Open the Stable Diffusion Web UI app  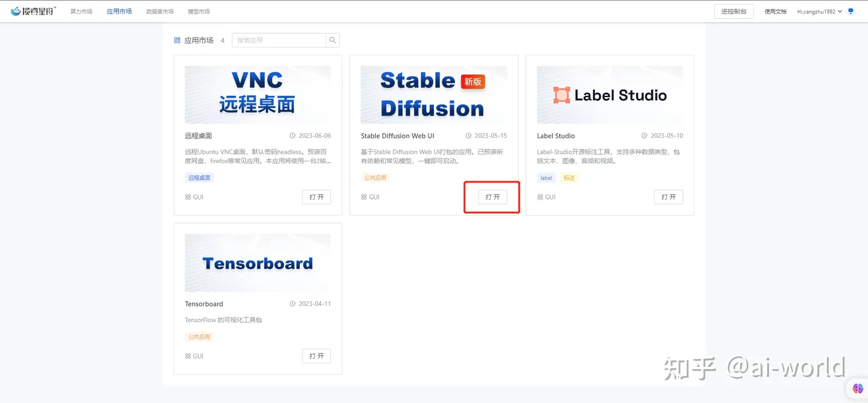click(492, 197)
